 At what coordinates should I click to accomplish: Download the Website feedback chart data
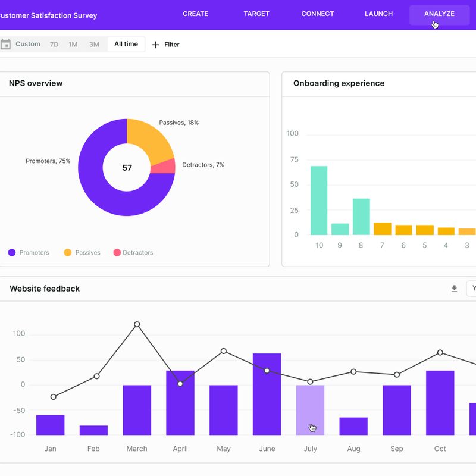pyautogui.click(x=453, y=288)
